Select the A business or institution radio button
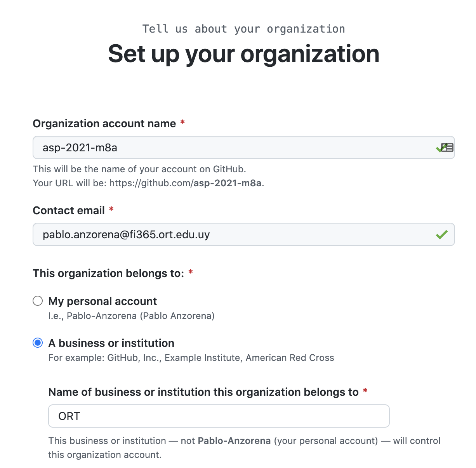 (x=38, y=343)
